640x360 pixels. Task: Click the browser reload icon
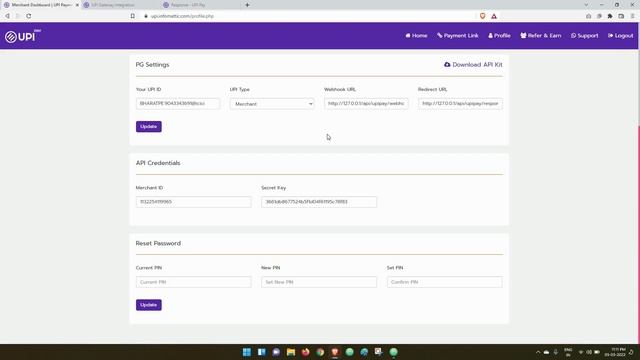click(x=29, y=16)
